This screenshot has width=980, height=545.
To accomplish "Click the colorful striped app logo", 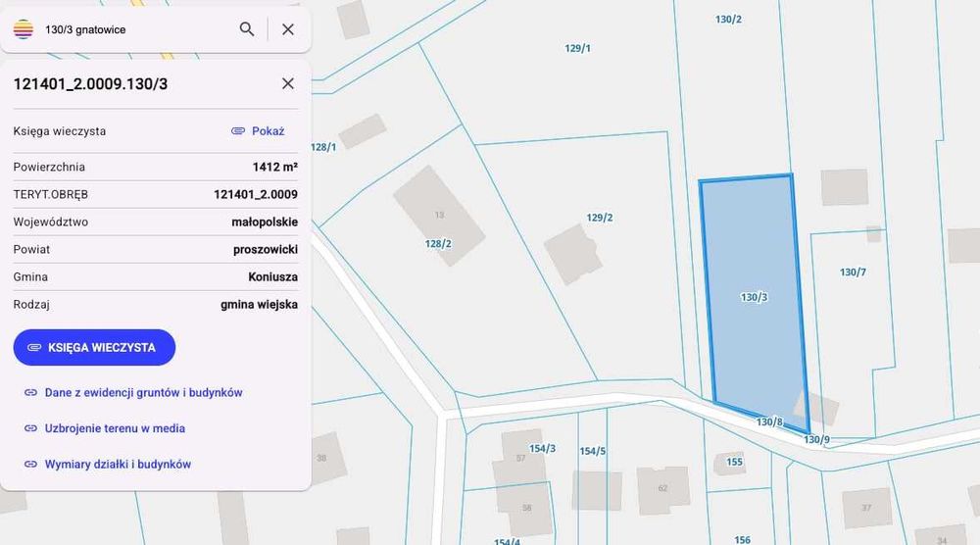I will click(24, 29).
